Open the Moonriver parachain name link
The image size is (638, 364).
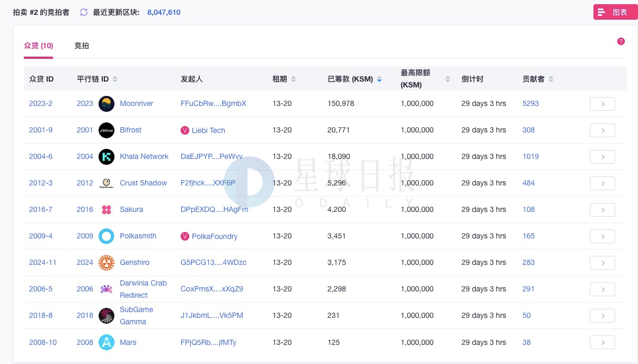coord(136,104)
